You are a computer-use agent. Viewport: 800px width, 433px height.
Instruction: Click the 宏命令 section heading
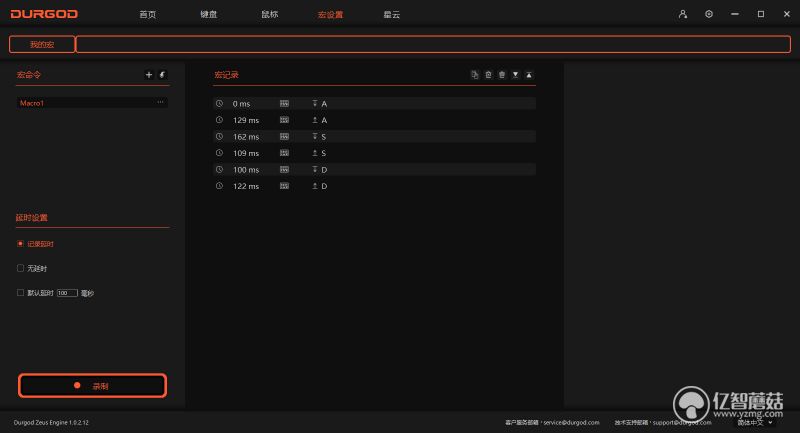click(29, 74)
